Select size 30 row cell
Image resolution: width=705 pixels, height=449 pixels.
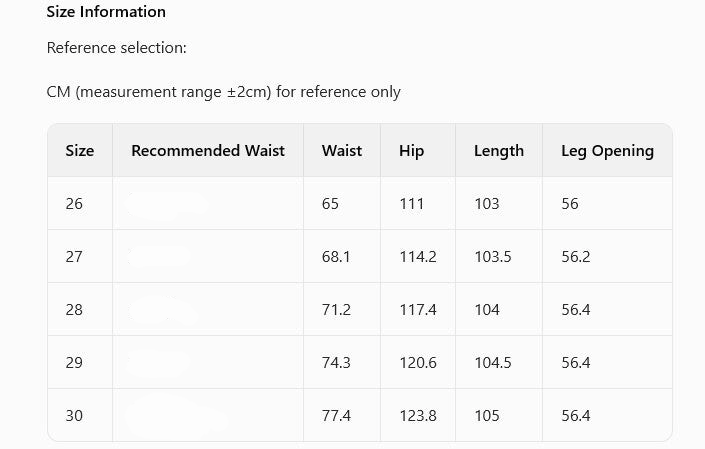(74, 416)
